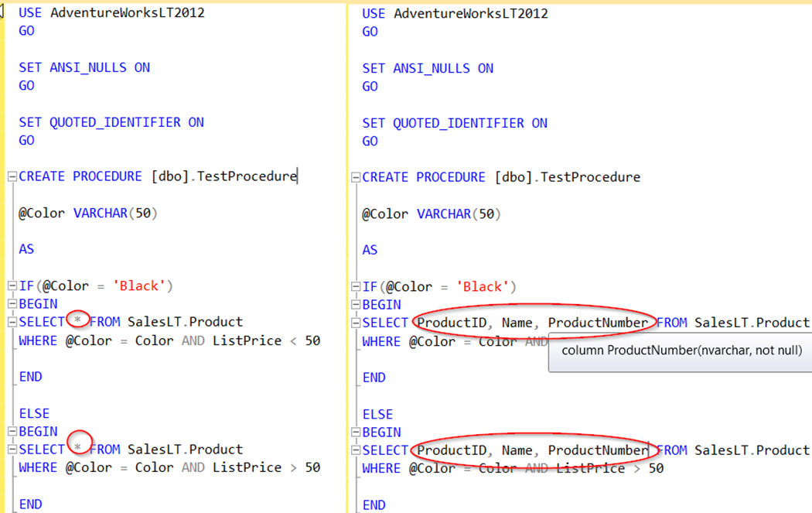Collapse the 'ListPrice < 50' SELECT statement in left editor

(x=12, y=322)
